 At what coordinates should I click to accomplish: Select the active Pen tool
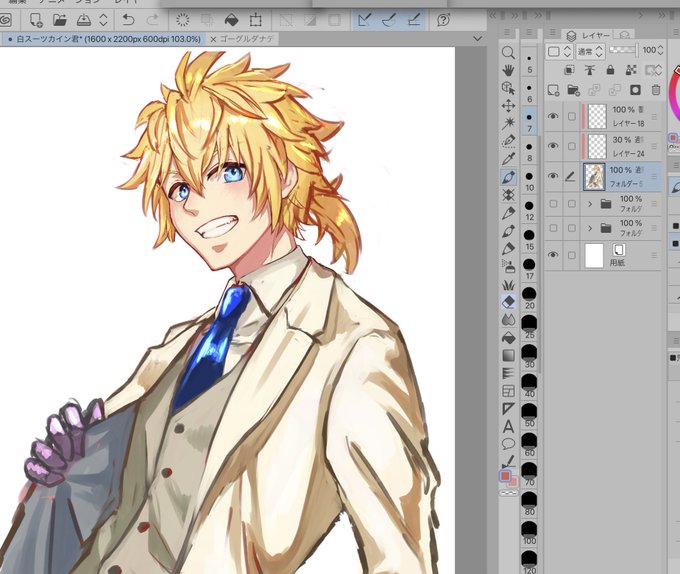click(x=508, y=177)
